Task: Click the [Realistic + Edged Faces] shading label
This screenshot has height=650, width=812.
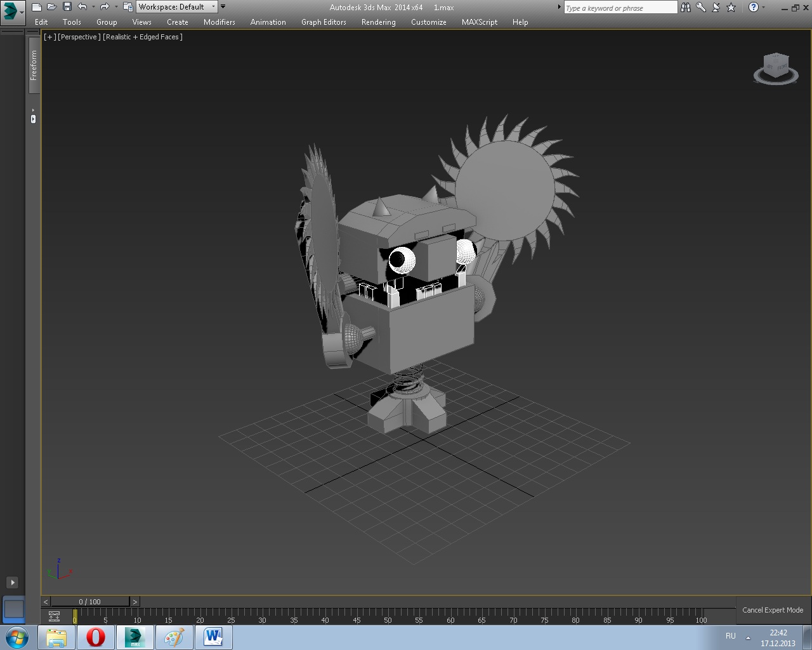Action: coord(143,37)
